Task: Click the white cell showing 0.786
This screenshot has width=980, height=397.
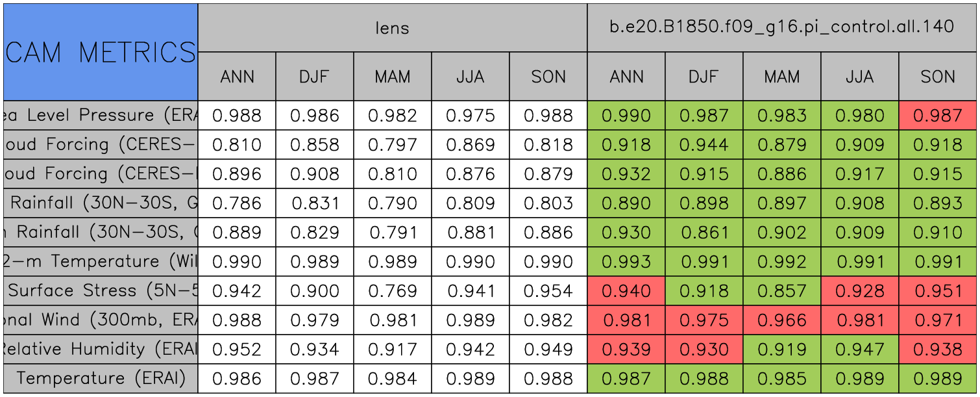Action: pos(237,203)
